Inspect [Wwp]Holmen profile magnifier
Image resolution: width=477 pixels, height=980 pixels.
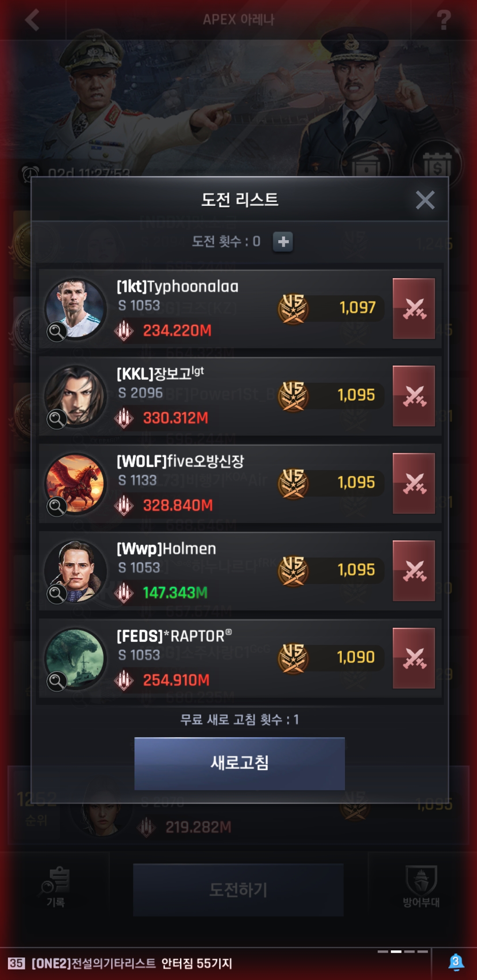tap(57, 594)
